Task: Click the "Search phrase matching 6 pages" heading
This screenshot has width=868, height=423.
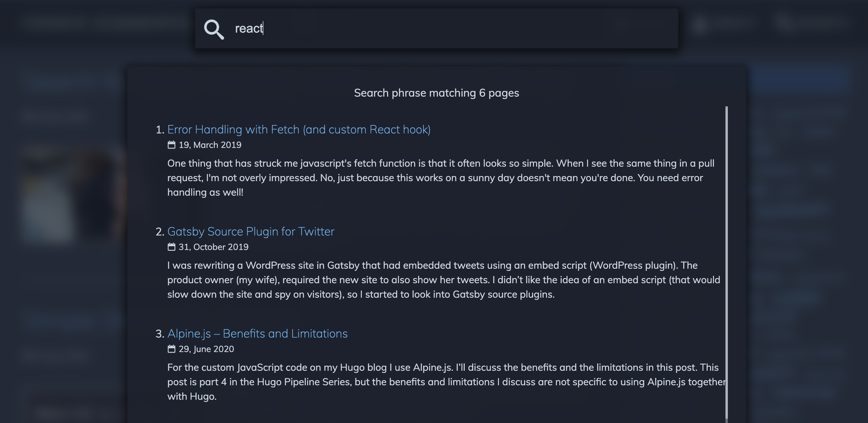Action: (436, 93)
